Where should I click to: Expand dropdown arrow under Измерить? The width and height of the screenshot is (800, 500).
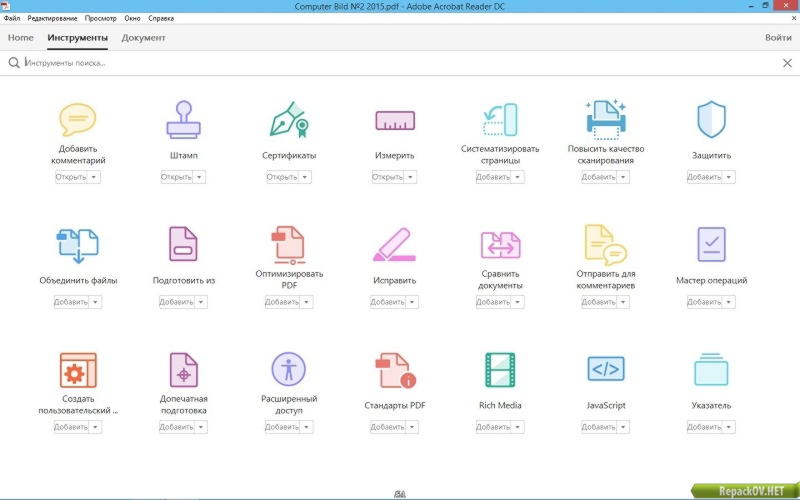(x=411, y=177)
